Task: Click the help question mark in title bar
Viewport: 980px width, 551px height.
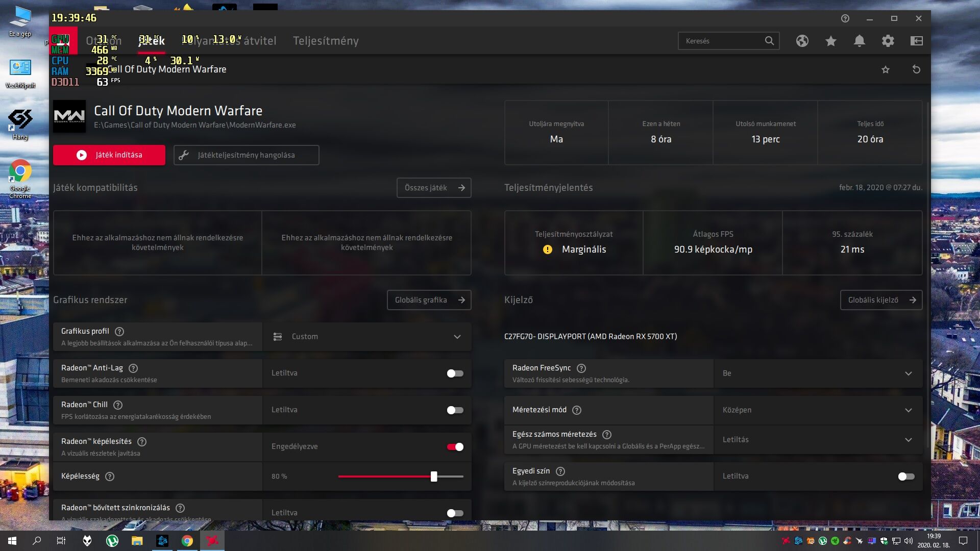Action: pyautogui.click(x=845, y=18)
